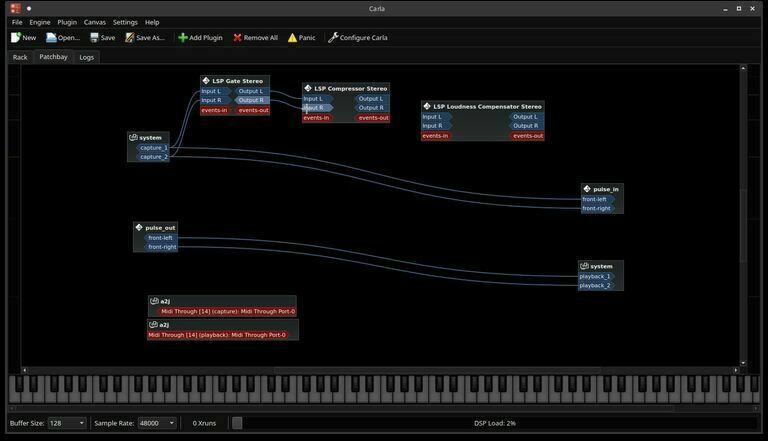Click Midi Through playback port on a2j
This screenshot has height=441, width=768.
tap(218, 335)
